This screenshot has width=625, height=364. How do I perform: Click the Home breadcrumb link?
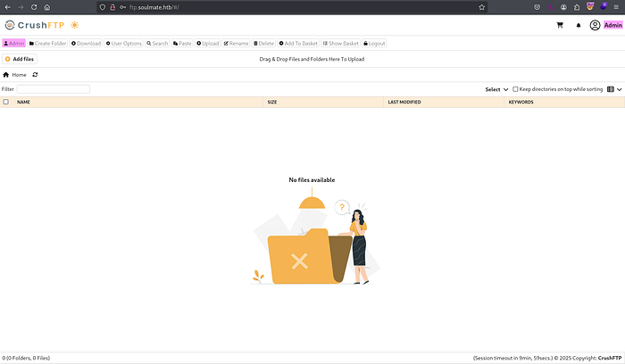19,75
